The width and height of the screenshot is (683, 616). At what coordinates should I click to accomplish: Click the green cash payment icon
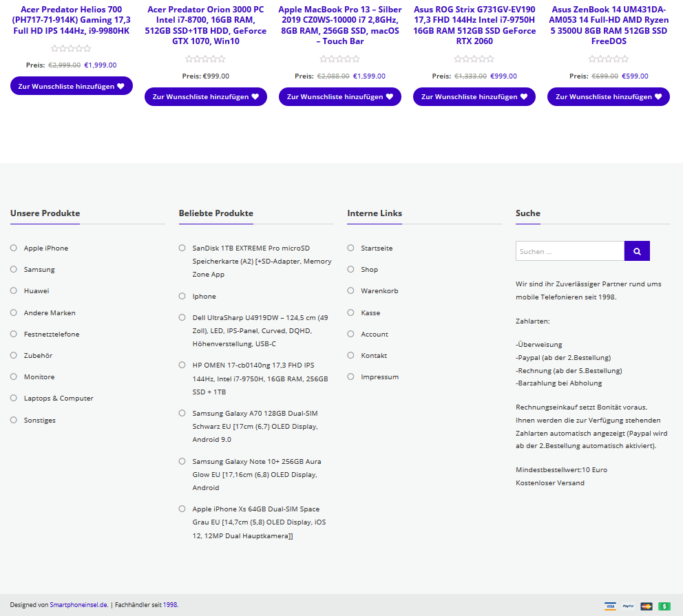pos(664,606)
